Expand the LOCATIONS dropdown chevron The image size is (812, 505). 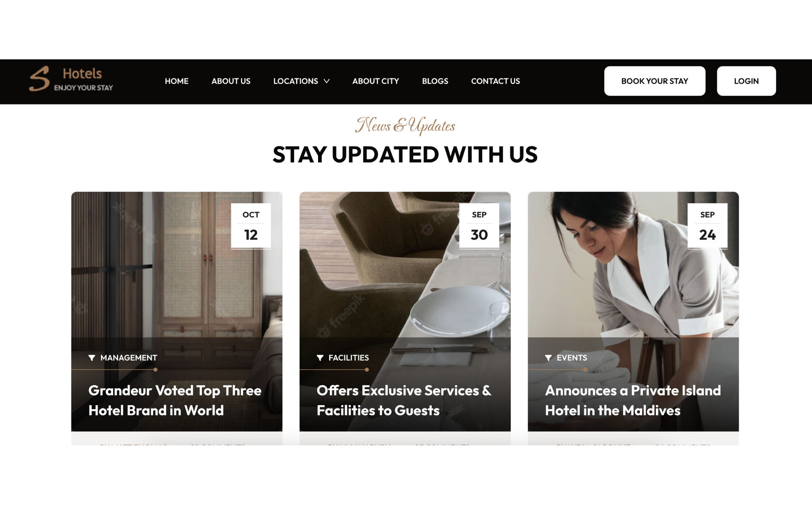(326, 81)
